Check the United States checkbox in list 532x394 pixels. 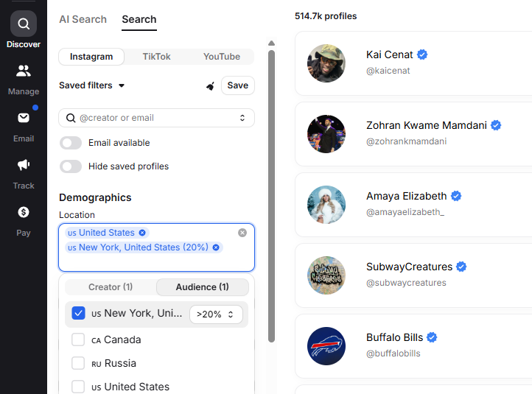(78, 387)
